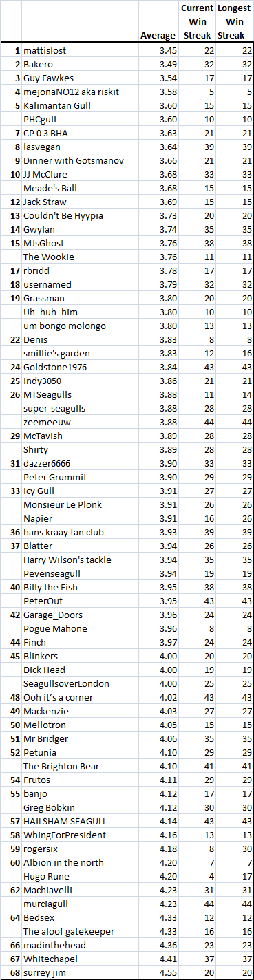
Task: Select the Average column header cell
Action: tap(158, 36)
